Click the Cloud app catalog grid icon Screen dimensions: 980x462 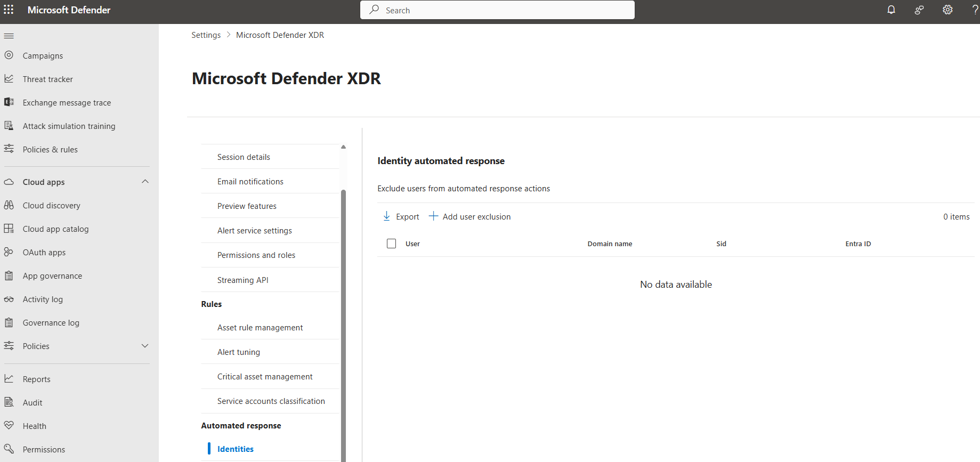(x=9, y=228)
